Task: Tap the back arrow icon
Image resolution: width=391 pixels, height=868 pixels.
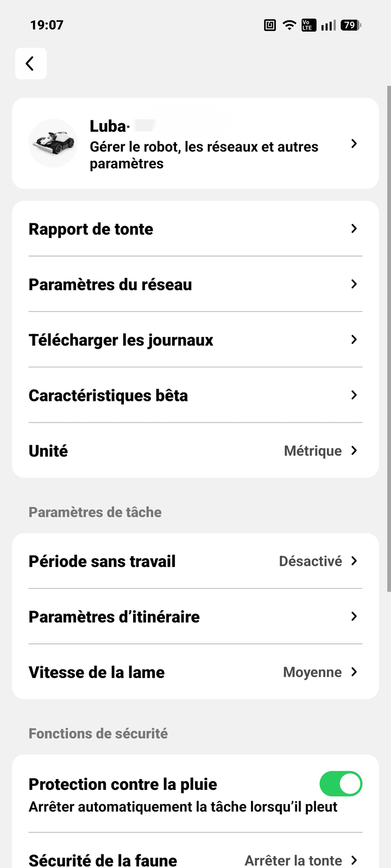Action: click(x=30, y=63)
